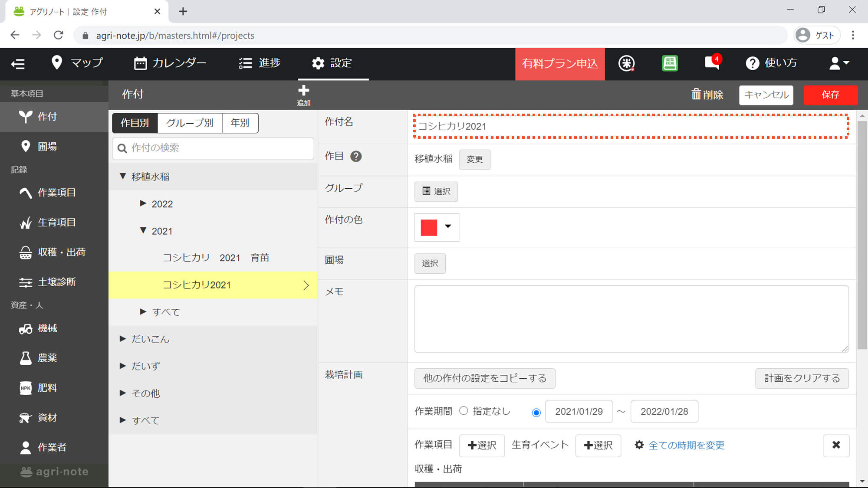This screenshot has height=488, width=868.
Task: Open the マップ map pin icon
Action: (x=57, y=63)
